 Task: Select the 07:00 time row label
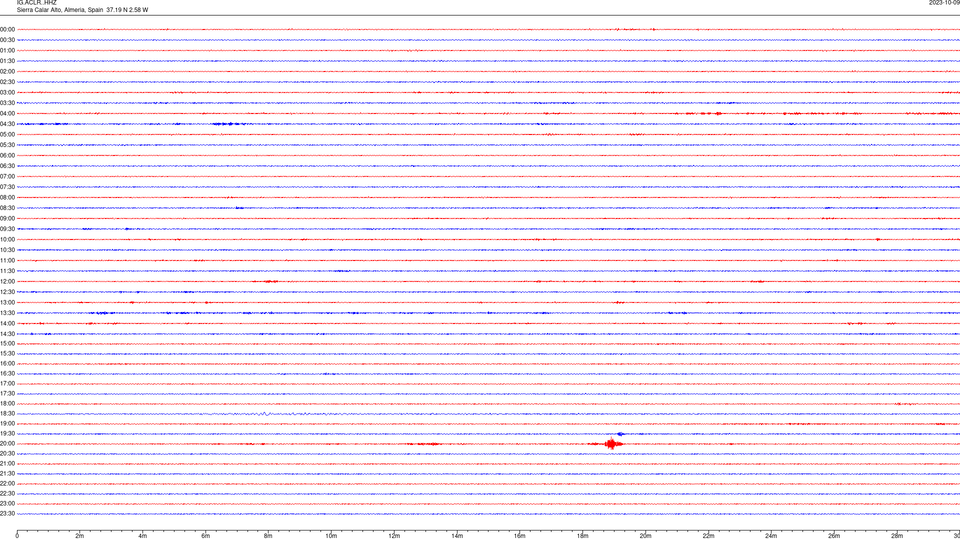point(7,176)
